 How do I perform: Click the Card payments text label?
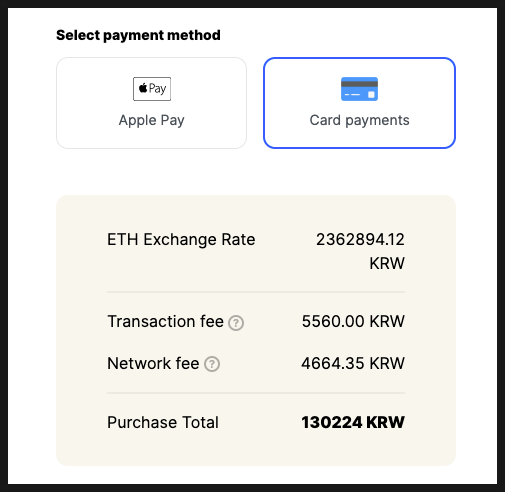coord(359,120)
